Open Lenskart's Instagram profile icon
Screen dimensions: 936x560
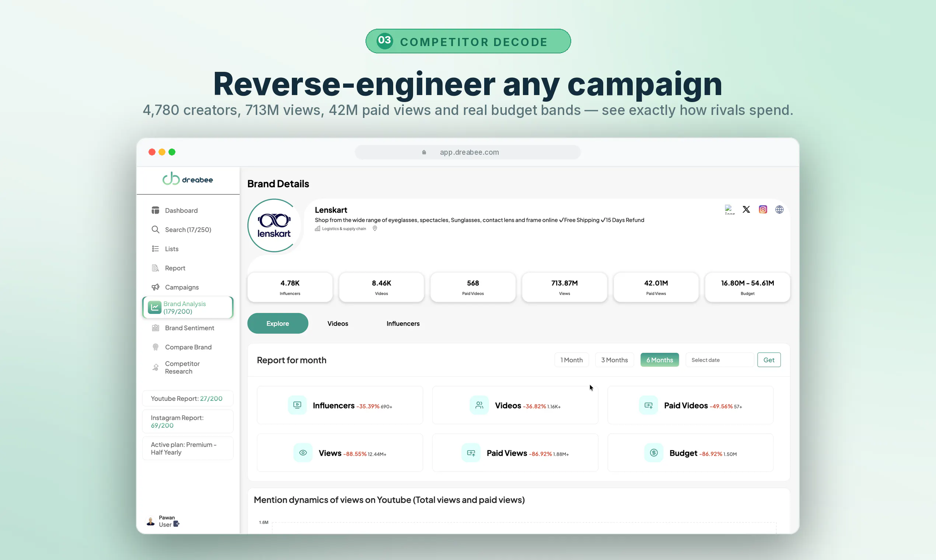click(763, 209)
